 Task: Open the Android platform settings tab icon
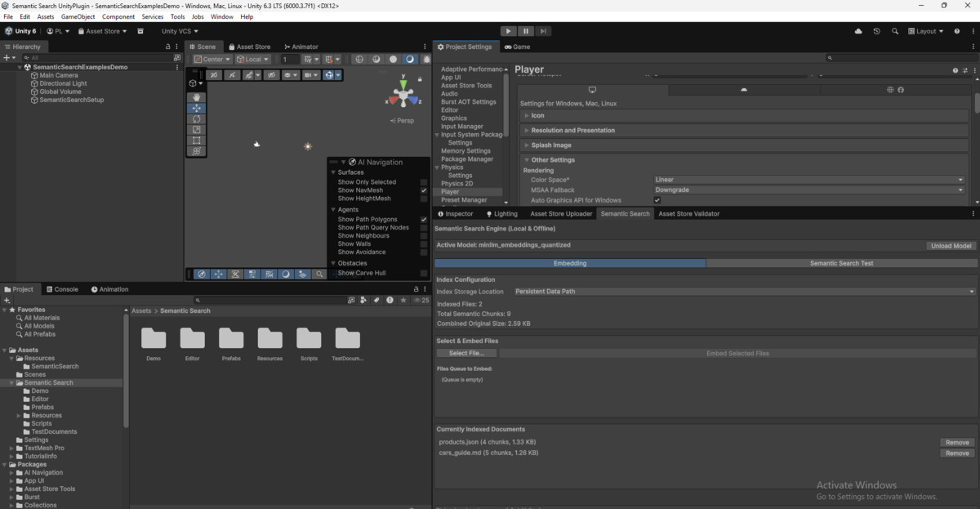[x=743, y=90]
